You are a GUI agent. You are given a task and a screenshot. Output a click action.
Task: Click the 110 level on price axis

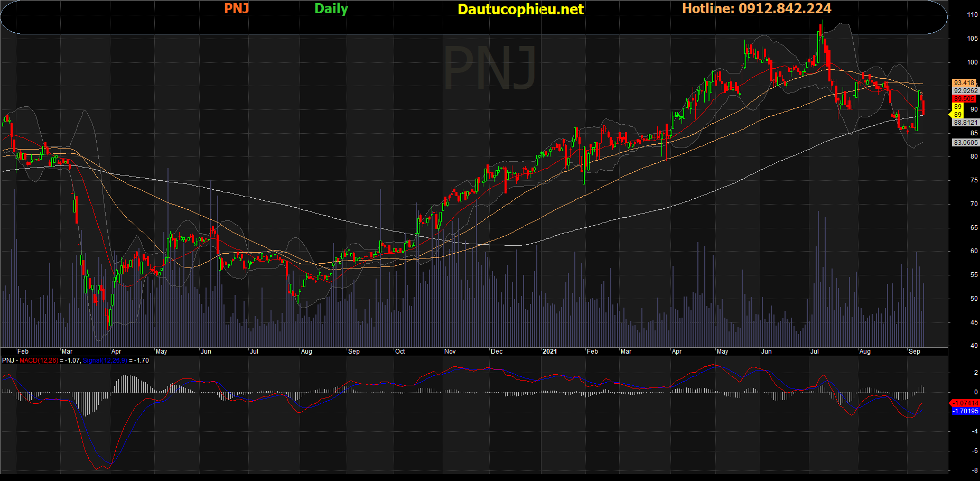[x=972, y=15]
